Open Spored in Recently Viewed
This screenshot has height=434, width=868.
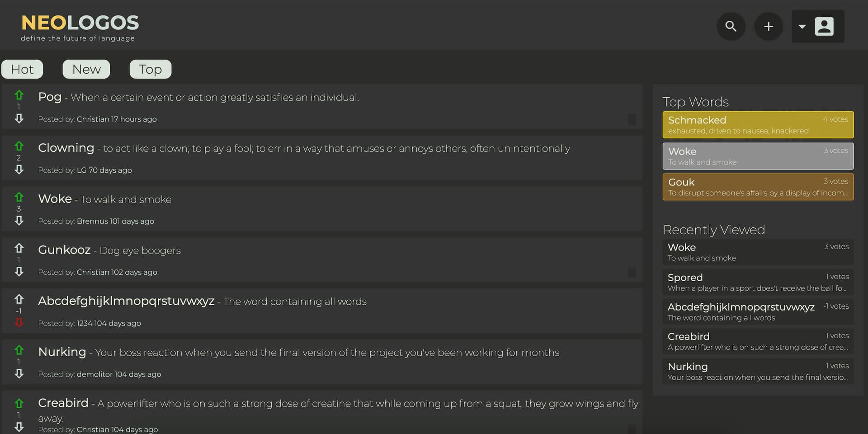758,282
